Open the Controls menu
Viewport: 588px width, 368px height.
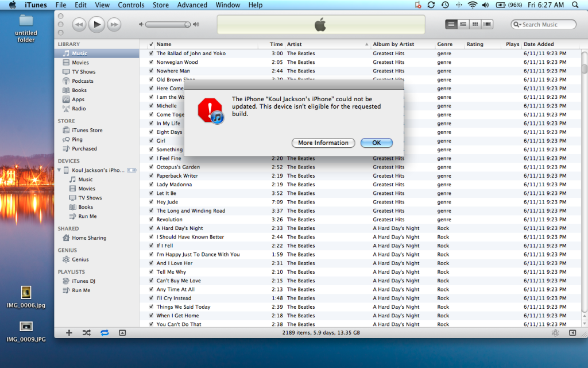click(x=131, y=5)
